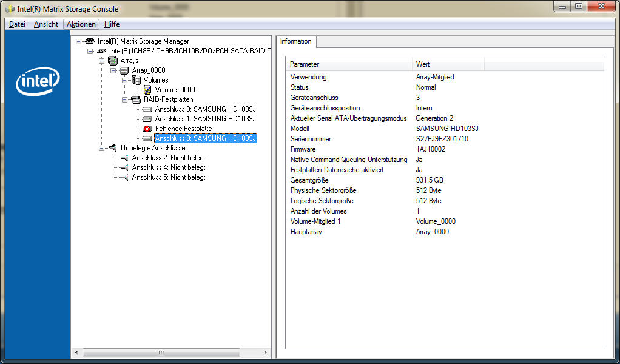Select Volume_0000 in the tree
The image size is (620, 364).
[x=175, y=90]
